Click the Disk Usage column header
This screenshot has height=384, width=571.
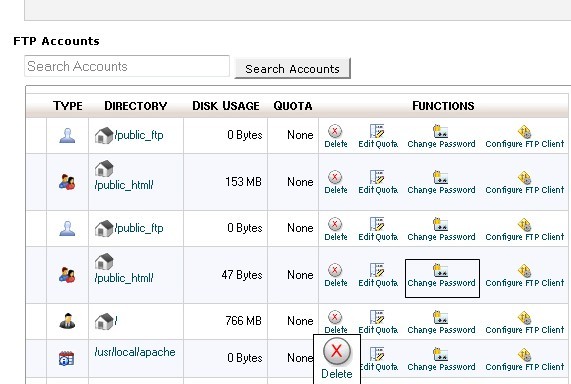(x=226, y=106)
